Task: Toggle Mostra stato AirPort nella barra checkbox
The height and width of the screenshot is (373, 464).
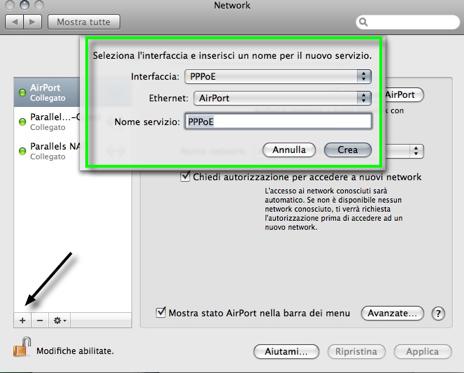Action: (x=161, y=313)
